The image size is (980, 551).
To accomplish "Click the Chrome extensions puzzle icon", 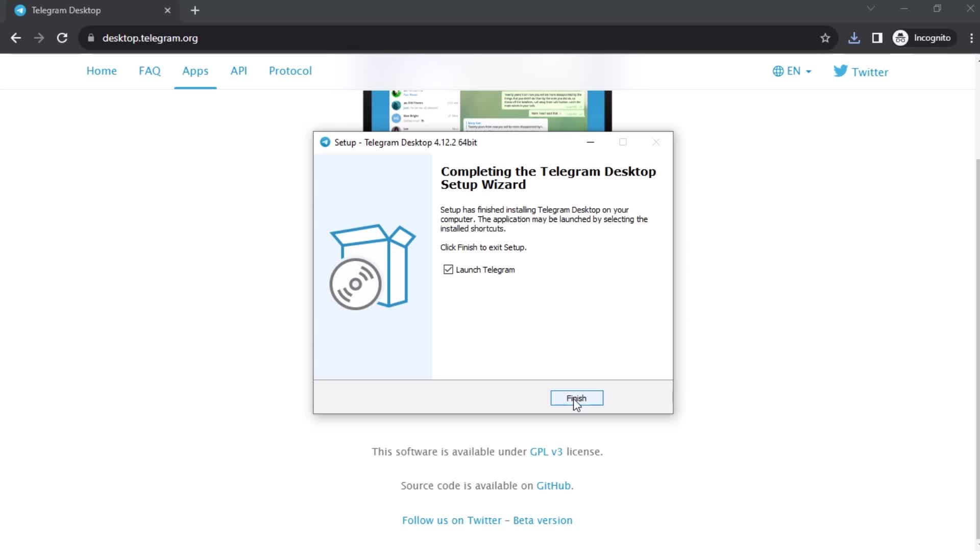I will (878, 38).
